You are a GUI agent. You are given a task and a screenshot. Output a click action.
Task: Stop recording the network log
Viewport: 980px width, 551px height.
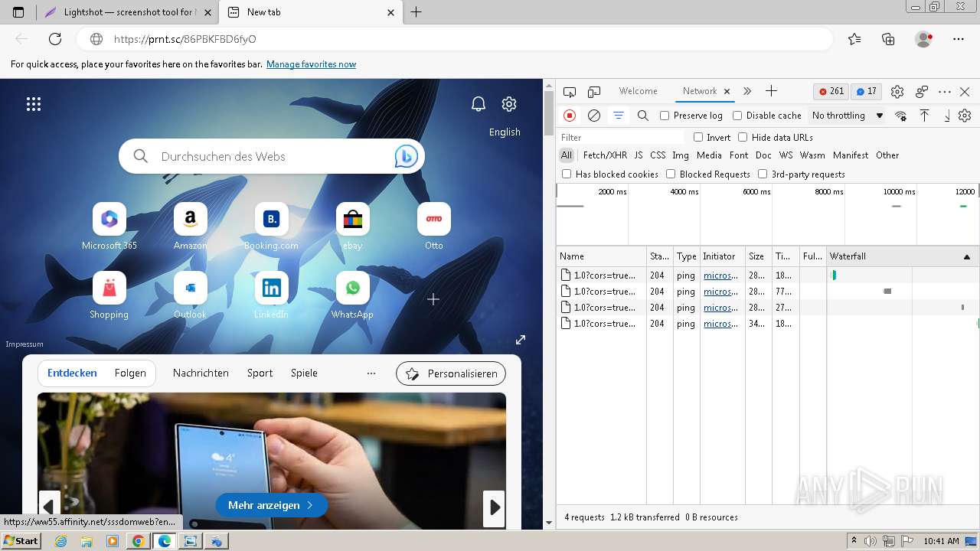(570, 116)
